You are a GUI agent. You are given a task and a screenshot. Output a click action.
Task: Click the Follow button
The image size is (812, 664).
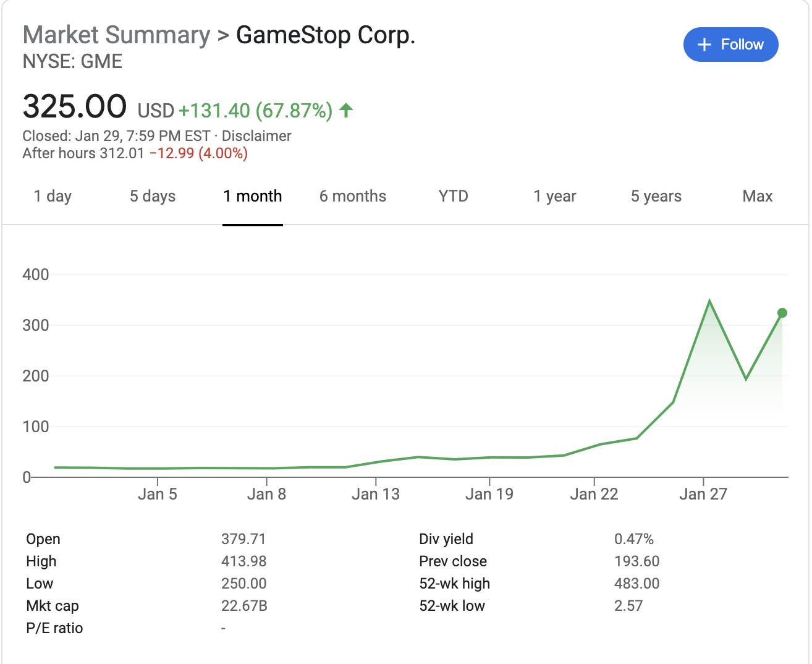click(730, 45)
